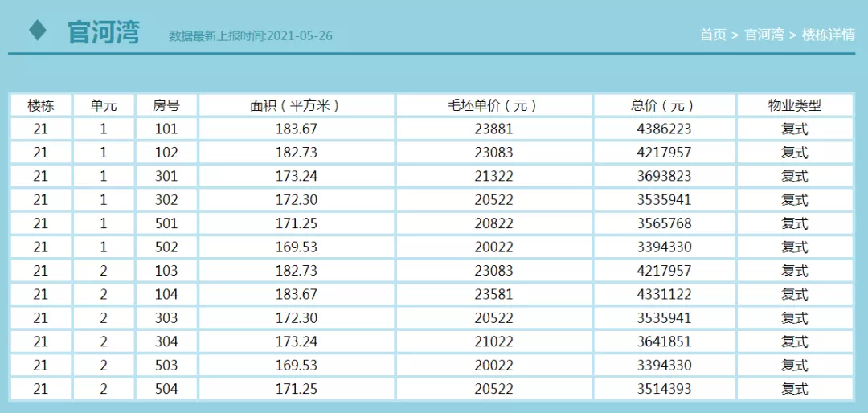This screenshot has height=413, width=868.
Task: Click unit price 23083 in room 103 row
Action: coord(493,271)
